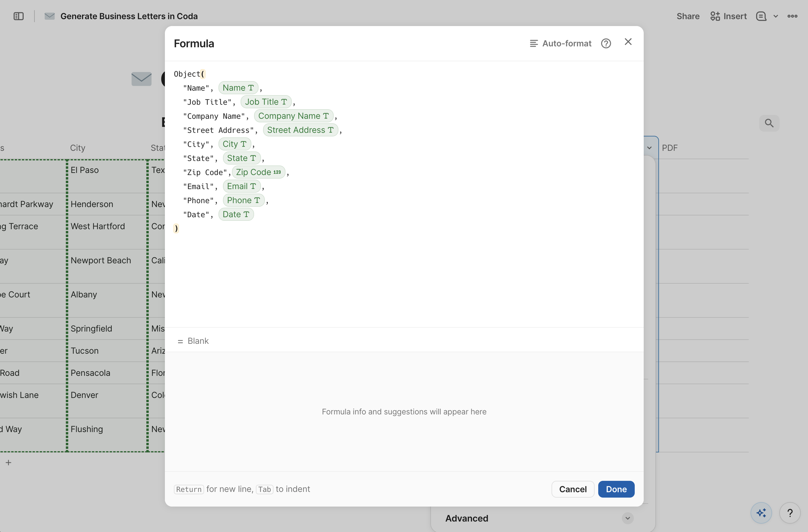Click the envelope icon above the letter

(142, 79)
